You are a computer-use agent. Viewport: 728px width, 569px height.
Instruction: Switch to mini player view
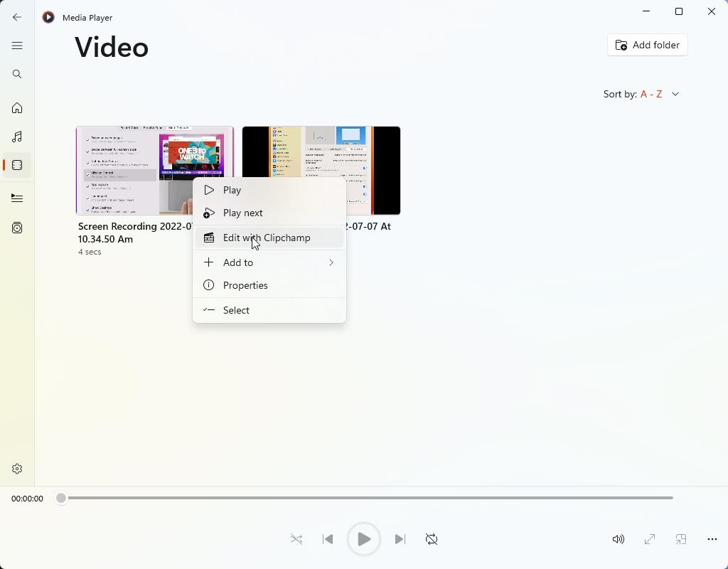pos(680,539)
